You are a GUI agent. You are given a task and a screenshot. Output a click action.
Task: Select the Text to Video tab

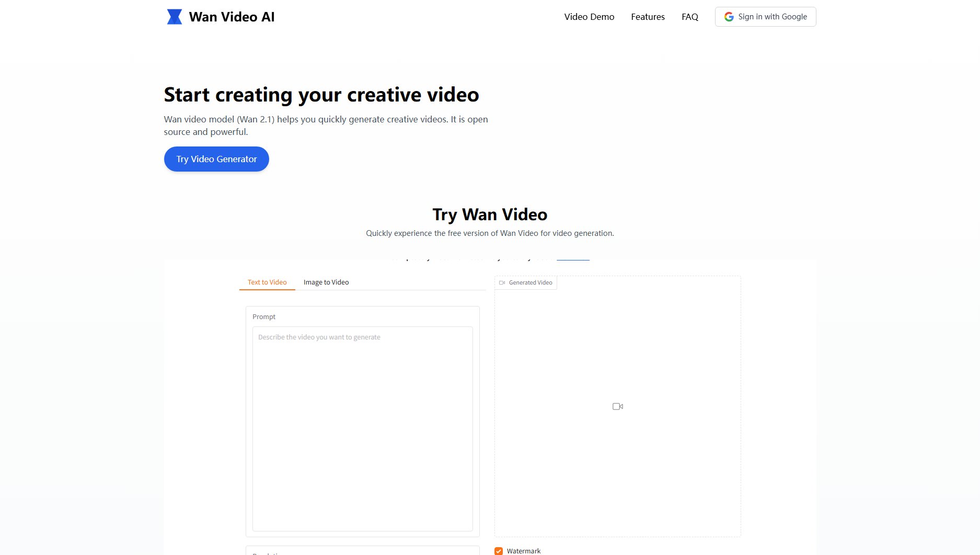[267, 282]
